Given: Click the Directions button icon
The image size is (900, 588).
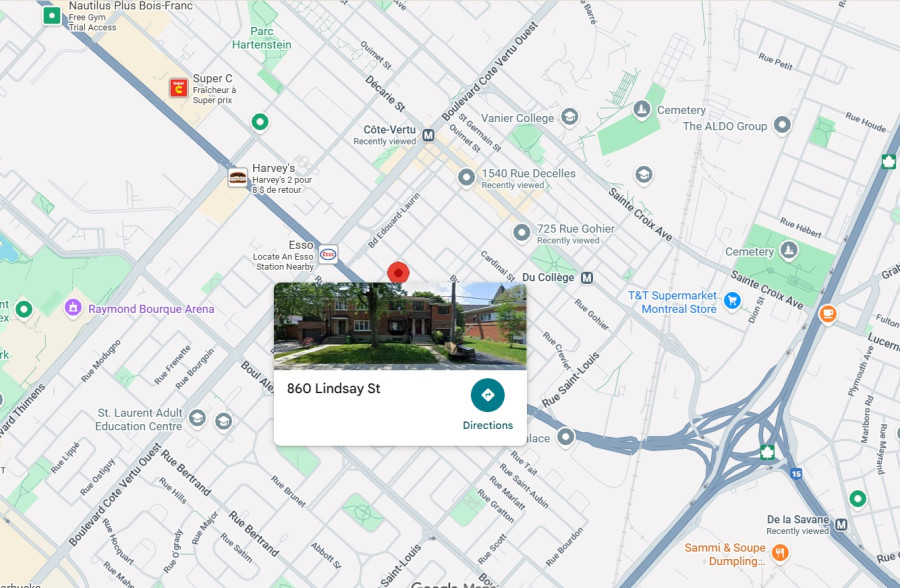Looking at the screenshot, I should point(487,395).
